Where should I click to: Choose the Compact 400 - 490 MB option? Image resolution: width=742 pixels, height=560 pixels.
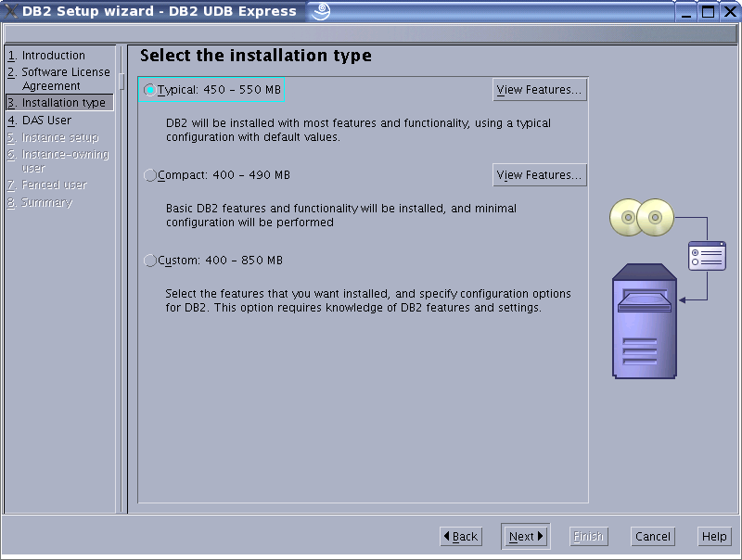point(217,175)
